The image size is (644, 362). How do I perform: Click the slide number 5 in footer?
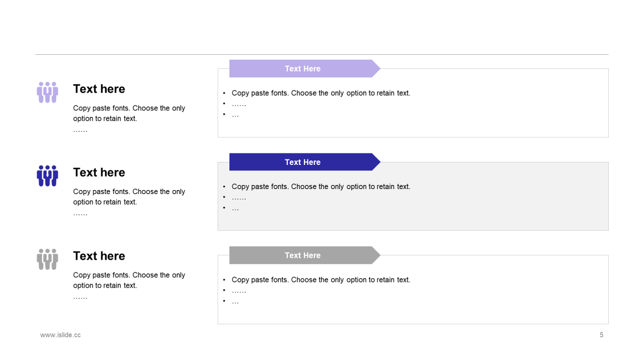601,335
